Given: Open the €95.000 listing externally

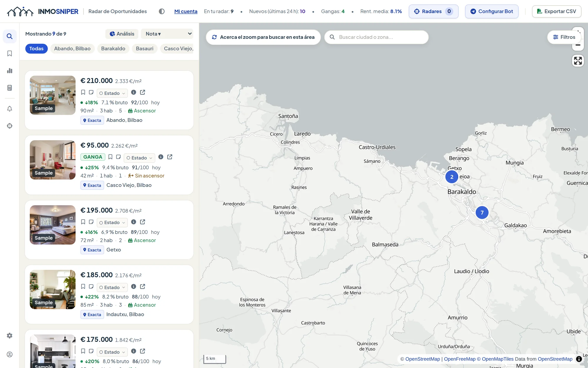Looking at the screenshot, I should pyautogui.click(x=170, y=157).
